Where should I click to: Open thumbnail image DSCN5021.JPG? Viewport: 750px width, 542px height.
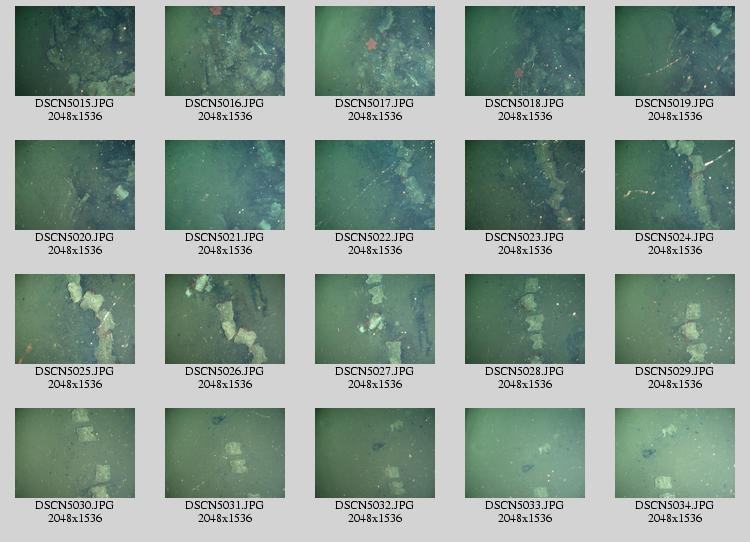coord(225,185)
